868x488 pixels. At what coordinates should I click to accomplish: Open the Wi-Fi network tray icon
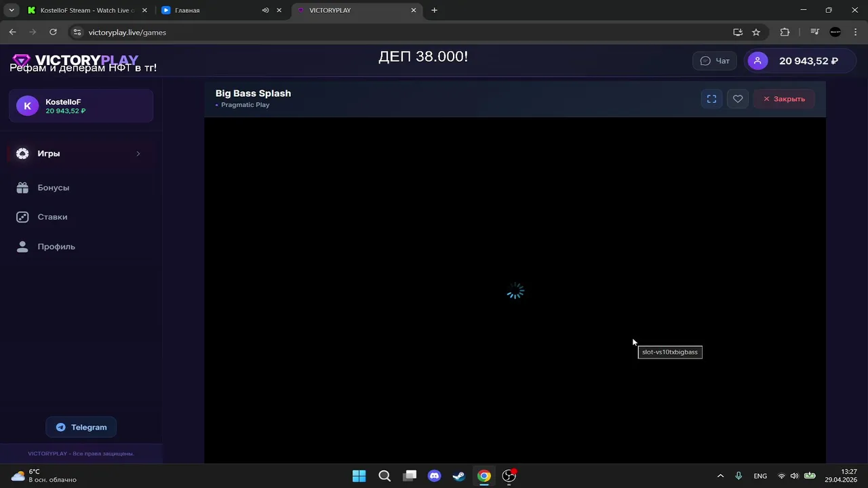[781, 476]
